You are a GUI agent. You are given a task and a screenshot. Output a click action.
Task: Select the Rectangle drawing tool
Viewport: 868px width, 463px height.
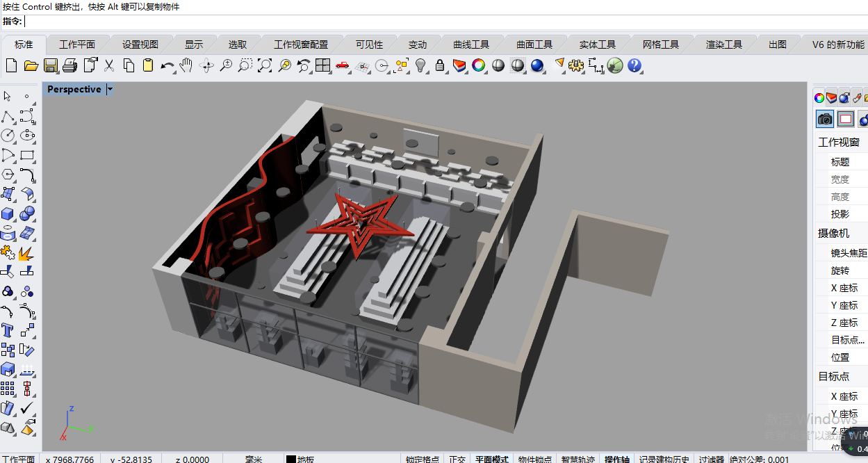pos(27,156)
